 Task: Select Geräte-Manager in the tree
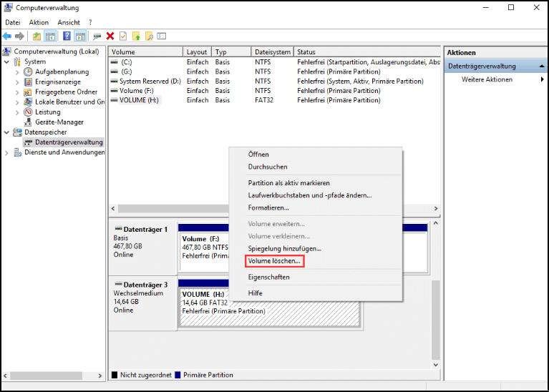pyautogui.click(x=59, y=122)
